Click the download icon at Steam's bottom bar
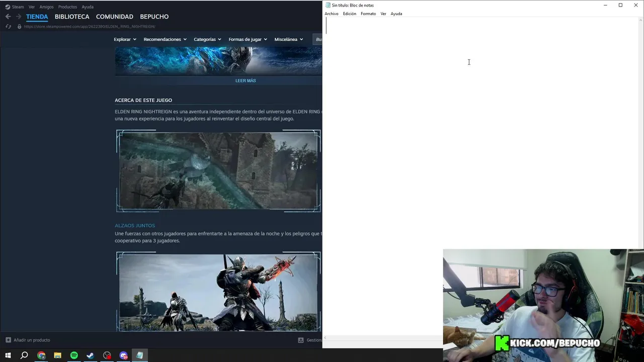 (x=301, y=340)
